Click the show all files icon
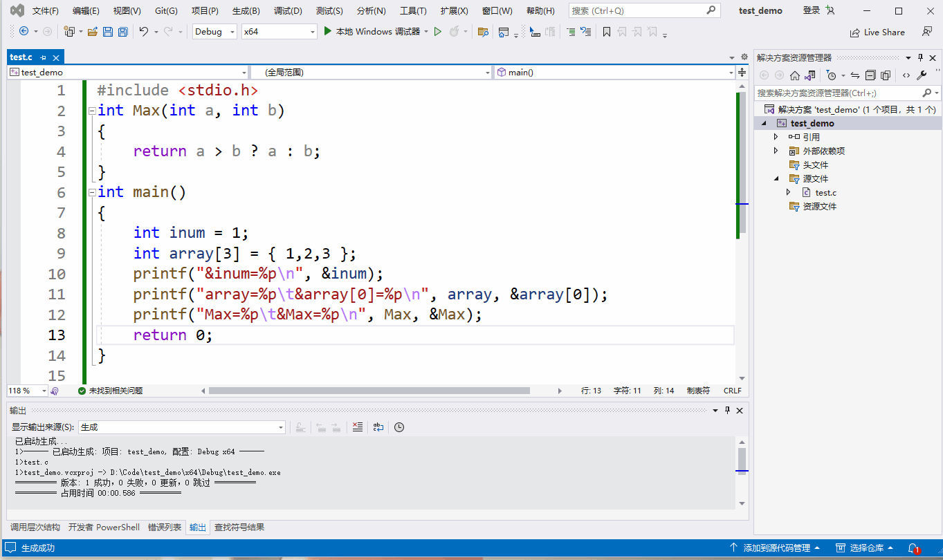 [x=886, y=75]
